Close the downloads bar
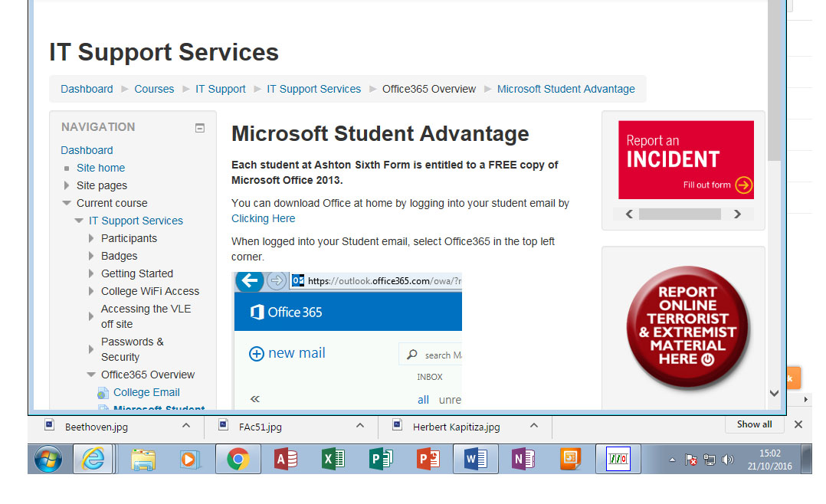The image size is (826, 504). (x=798, y=424)
